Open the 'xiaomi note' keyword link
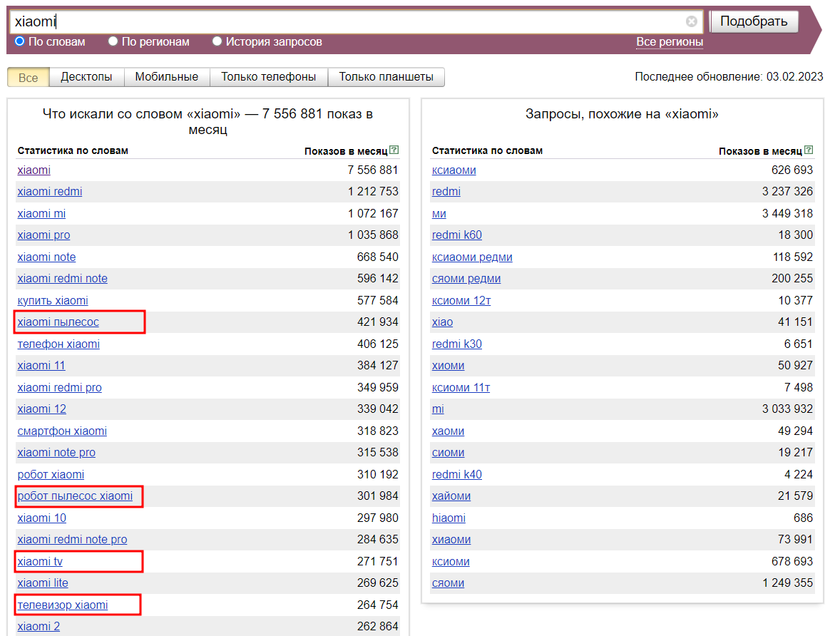Screen dimensions: 840x636 [x=46, y=257]
